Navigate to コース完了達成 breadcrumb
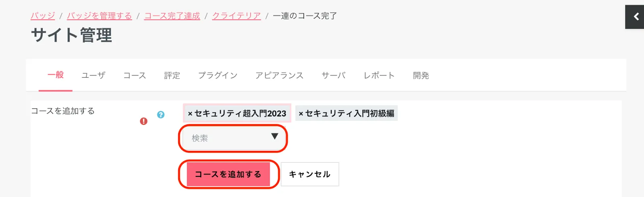The width and height of the screenshot is (644, 197). click(x=172, y=16)
